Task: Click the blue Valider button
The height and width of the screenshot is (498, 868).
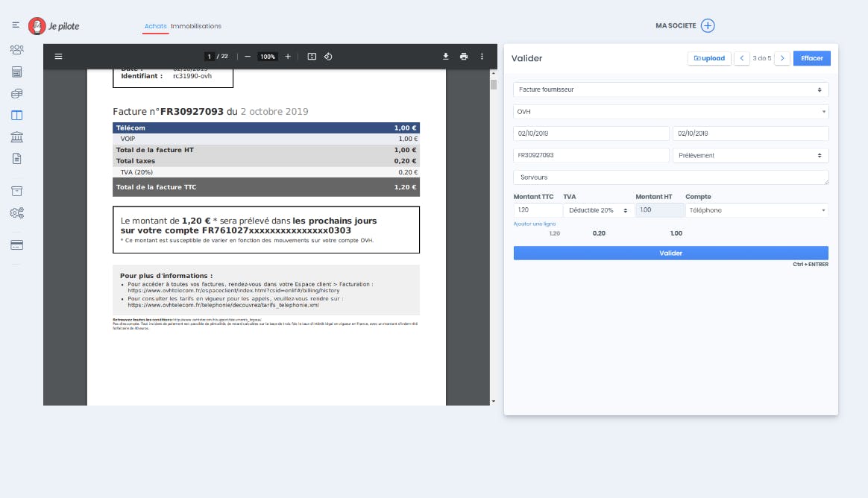Action: coord(670,253)
